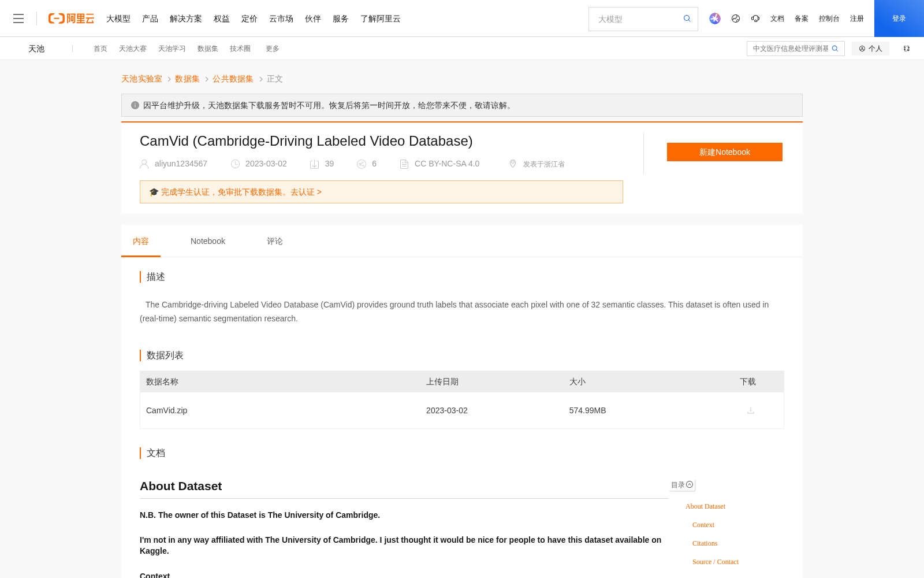924x578 pixels.
Task: Switch to the Notebook tab
Action: click(208, 241)
